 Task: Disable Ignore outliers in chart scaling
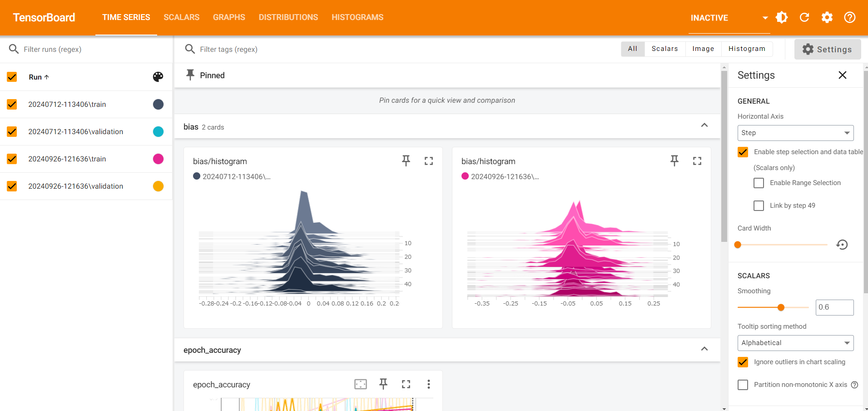pos(743,362)
